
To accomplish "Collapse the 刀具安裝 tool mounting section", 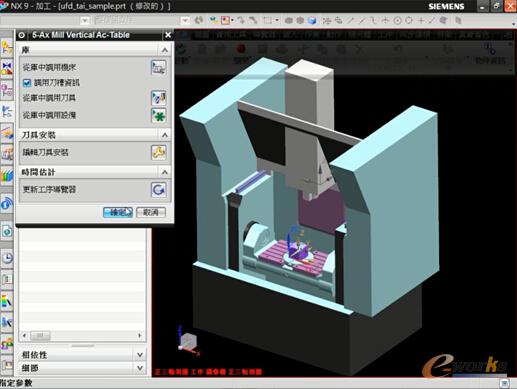I will tap(165, 135).
